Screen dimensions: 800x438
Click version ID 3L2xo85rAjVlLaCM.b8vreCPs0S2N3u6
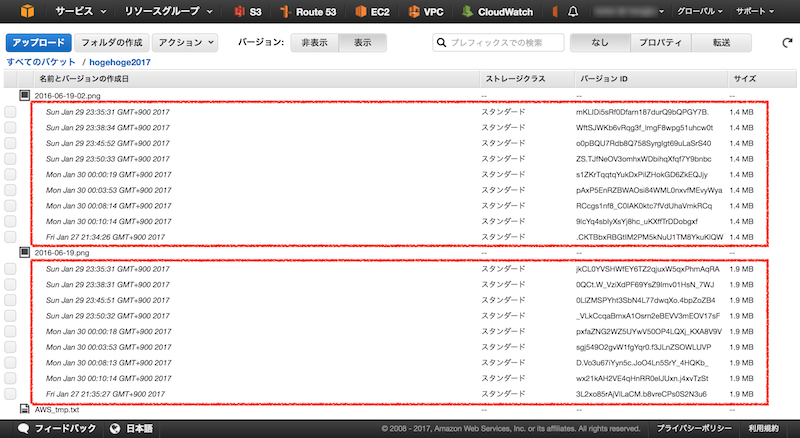click(641, 394)
